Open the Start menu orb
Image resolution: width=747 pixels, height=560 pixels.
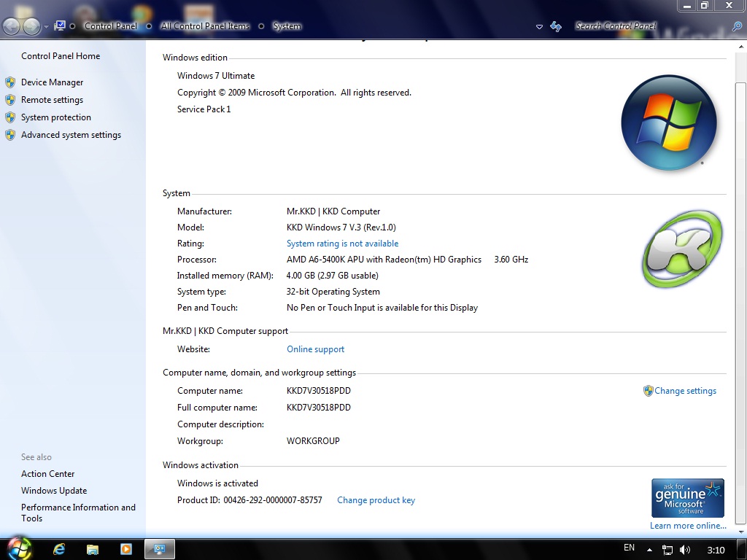pyautogui.click(x=19, y=548)
